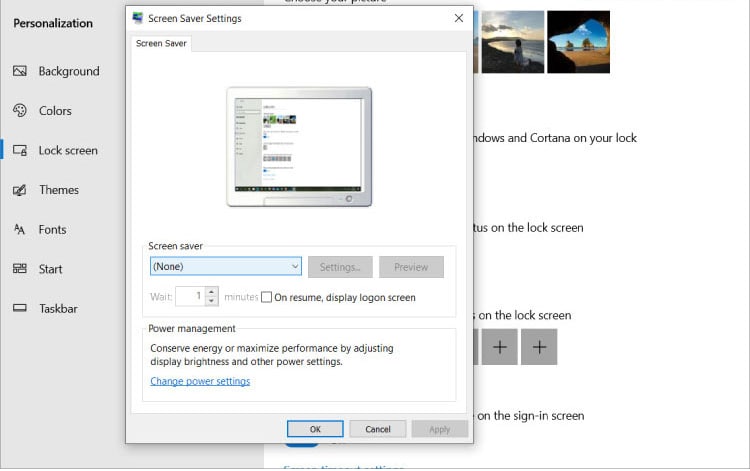Select the Lock screen monitor icon
The width and height of the screenshot is (750, 471).
(x=19, y=150)
